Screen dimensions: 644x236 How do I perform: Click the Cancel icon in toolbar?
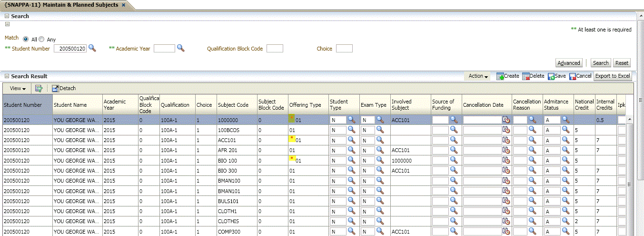click(x=580, y=76)
